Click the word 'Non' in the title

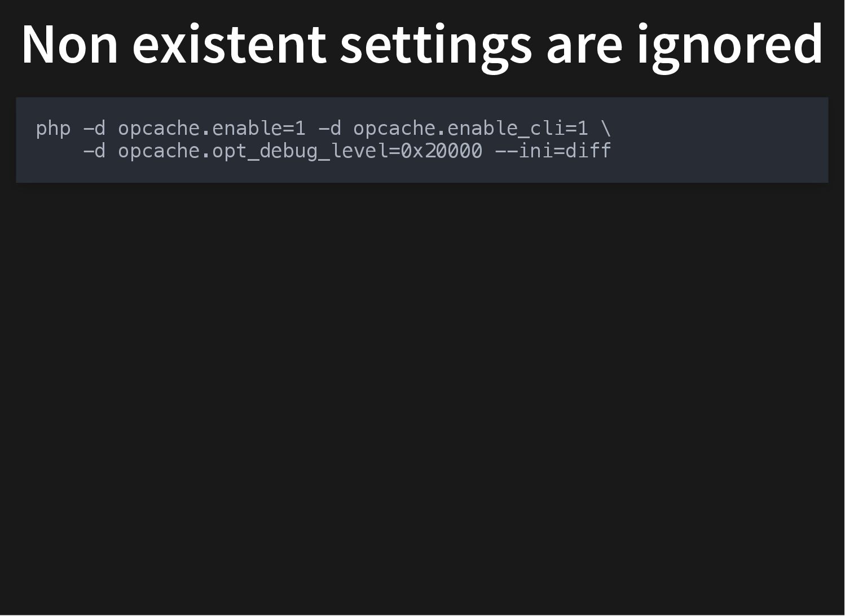click(x=70, y=44)
